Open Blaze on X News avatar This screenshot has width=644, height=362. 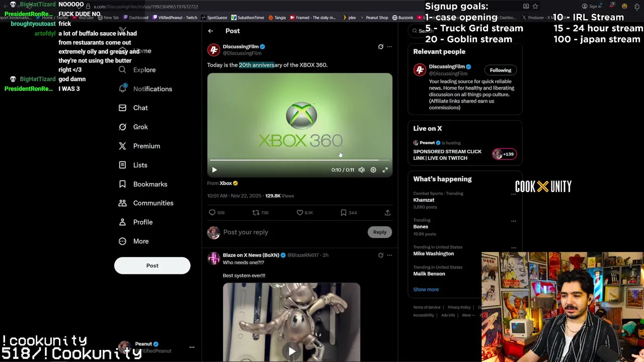214,258
